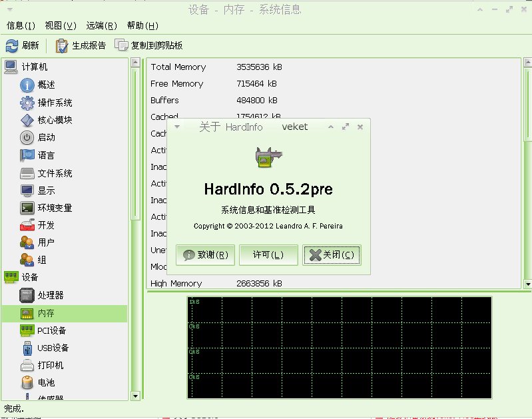Click the 完成. status bar text
This screenshot has width=532, height=419.
[13, 409]
